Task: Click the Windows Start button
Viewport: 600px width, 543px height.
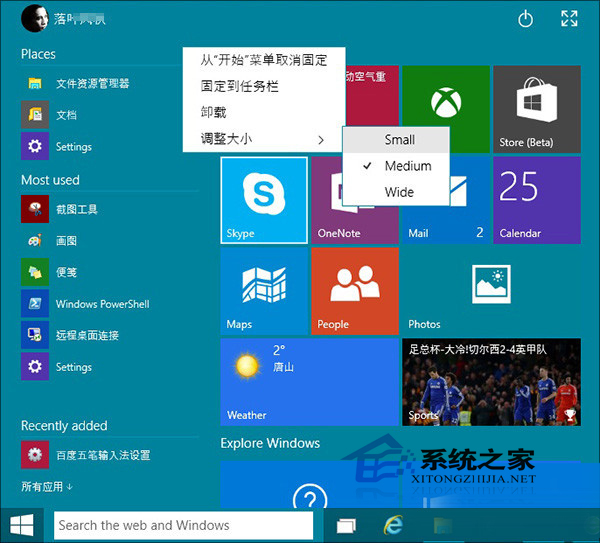Action: click(22, 525)
